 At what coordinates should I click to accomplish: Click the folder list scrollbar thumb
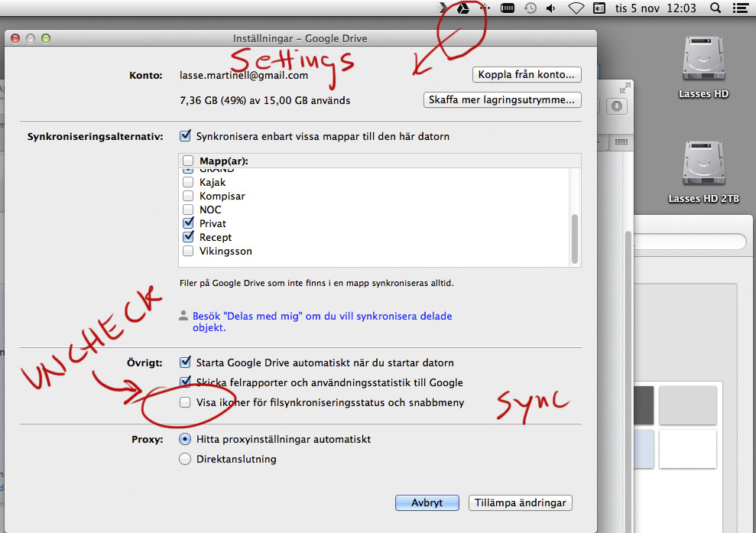click(x=574, y=239)
